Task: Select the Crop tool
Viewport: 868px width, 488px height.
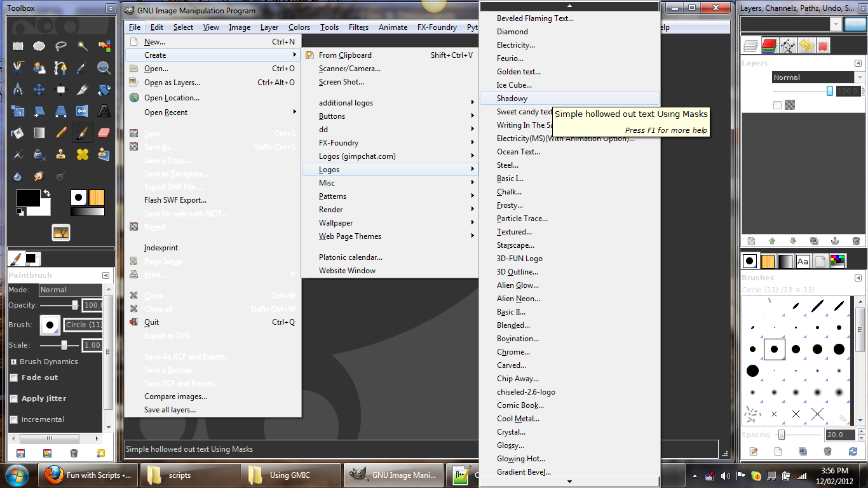Action: coord(83,89)
